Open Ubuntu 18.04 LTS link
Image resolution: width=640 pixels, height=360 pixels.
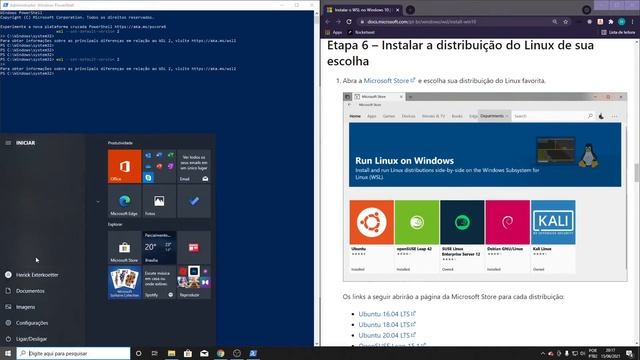click(387, 324)
